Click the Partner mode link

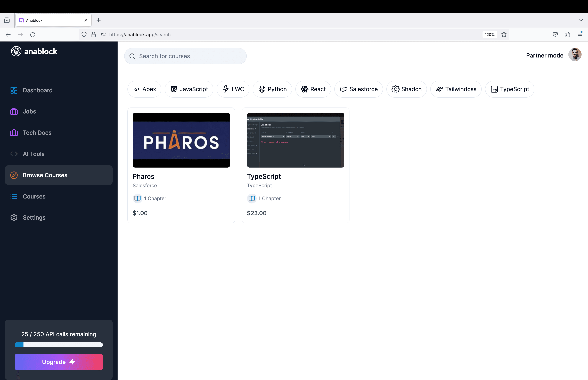(545, 55)
